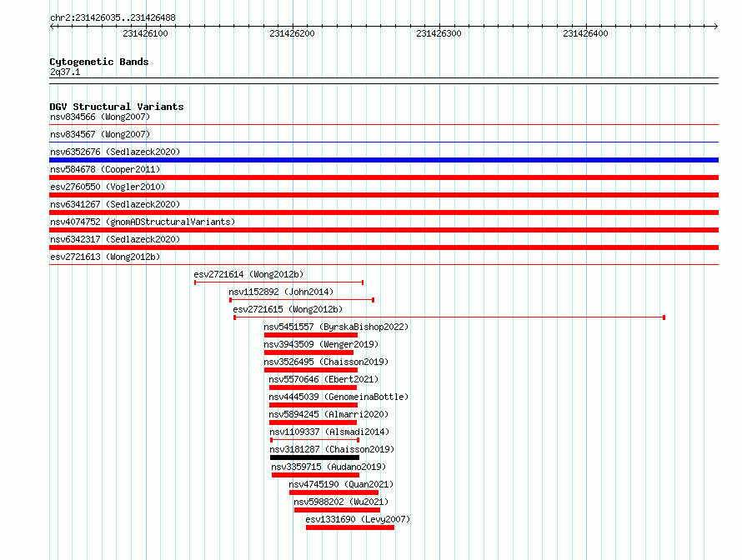742x560 pixels.
Task: Open nsv4445039 (GenomeinaBottle) label
Action: point(338,397)
